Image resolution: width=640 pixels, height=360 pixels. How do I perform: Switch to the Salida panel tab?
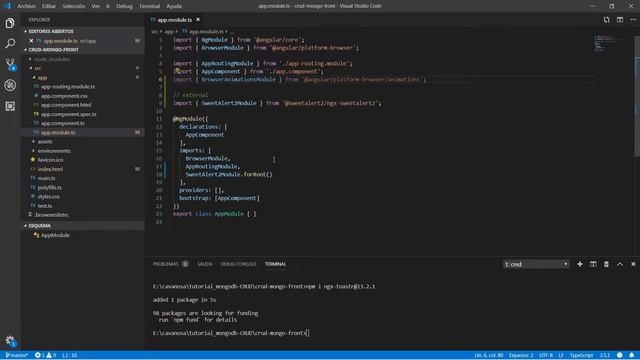click(204, 264)
